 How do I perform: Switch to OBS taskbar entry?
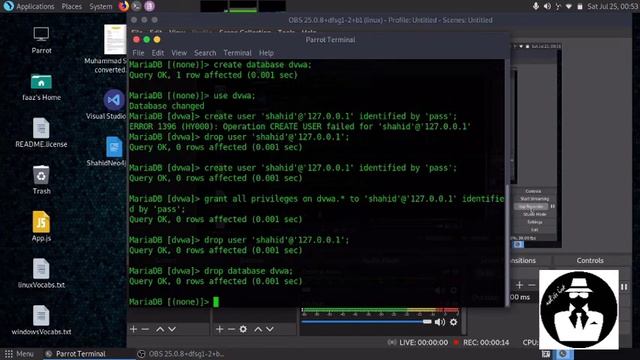(x=180, y=354)
